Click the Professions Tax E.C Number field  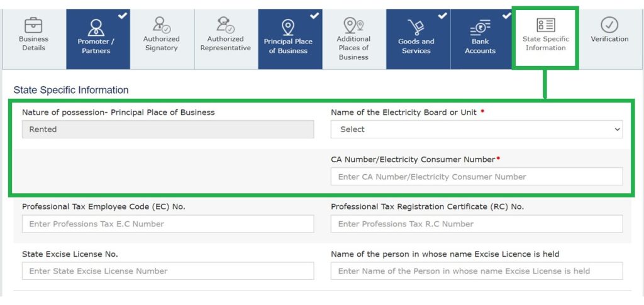[x=168, y=224]
